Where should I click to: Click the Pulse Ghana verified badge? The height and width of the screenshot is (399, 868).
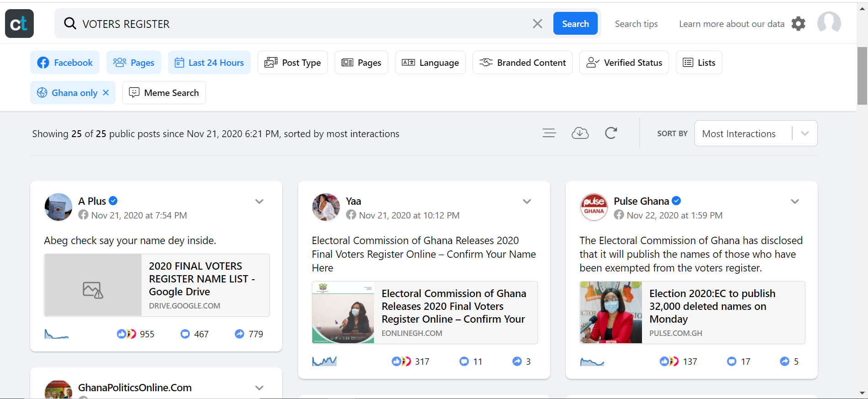[677, 201]
